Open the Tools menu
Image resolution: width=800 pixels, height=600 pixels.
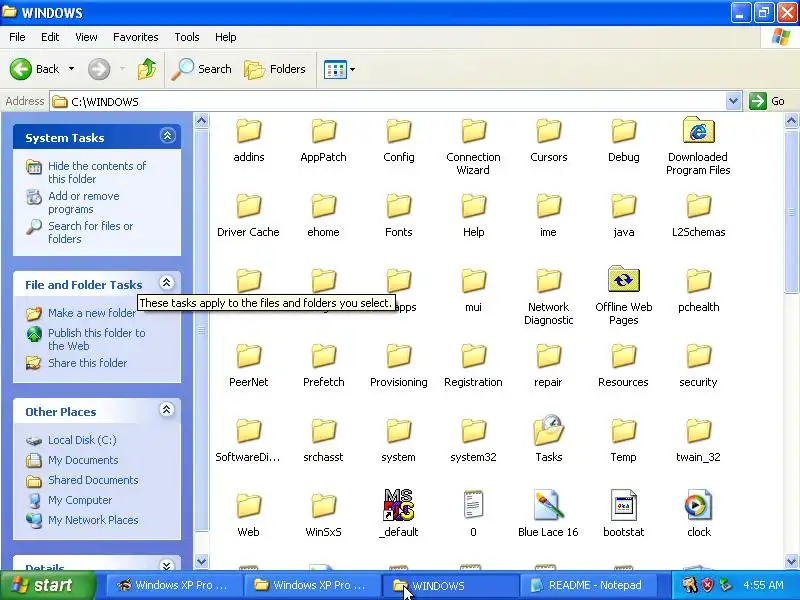coord(187,37)
